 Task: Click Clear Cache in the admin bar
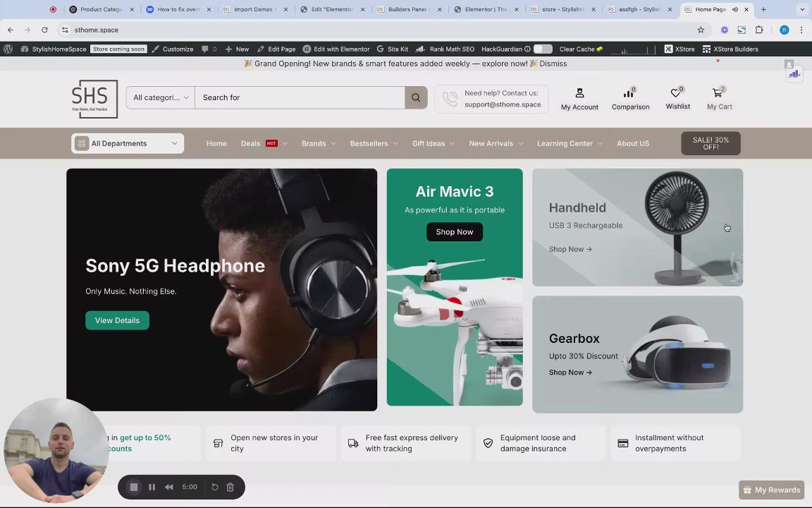pos(581,49)
